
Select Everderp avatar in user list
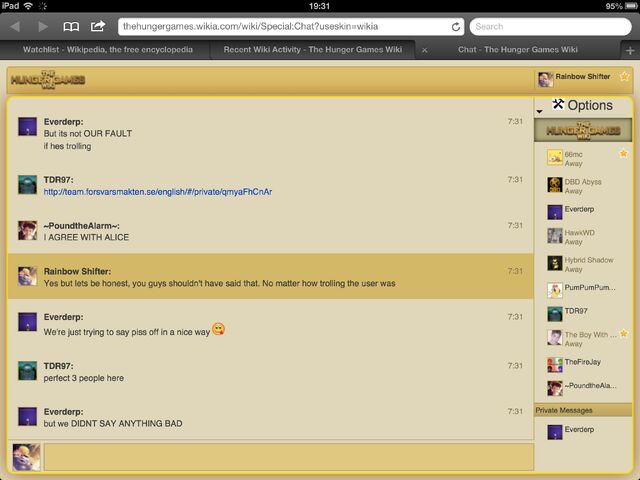click(x=555, y=212)
